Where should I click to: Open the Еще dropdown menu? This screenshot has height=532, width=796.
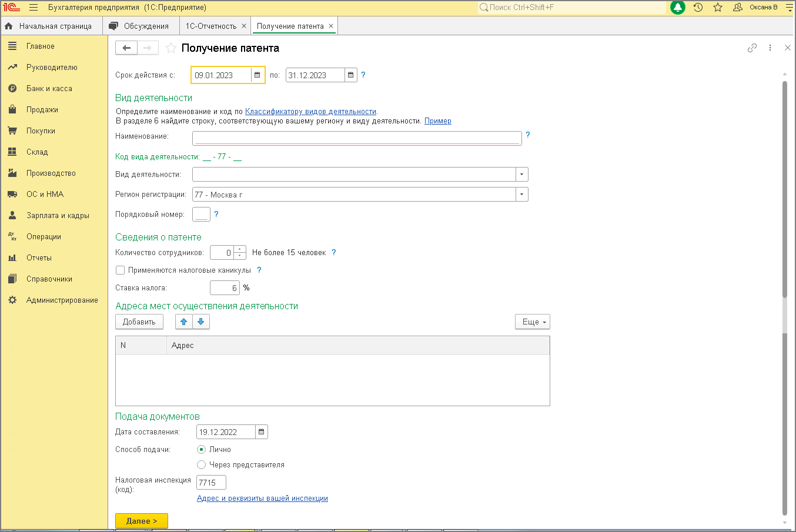[x=533, y=322]
